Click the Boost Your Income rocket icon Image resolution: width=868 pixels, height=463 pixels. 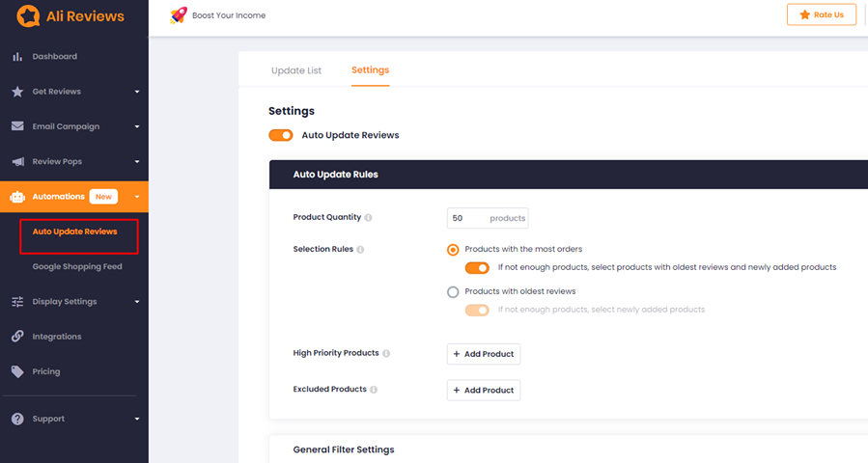tap(179, 14)
